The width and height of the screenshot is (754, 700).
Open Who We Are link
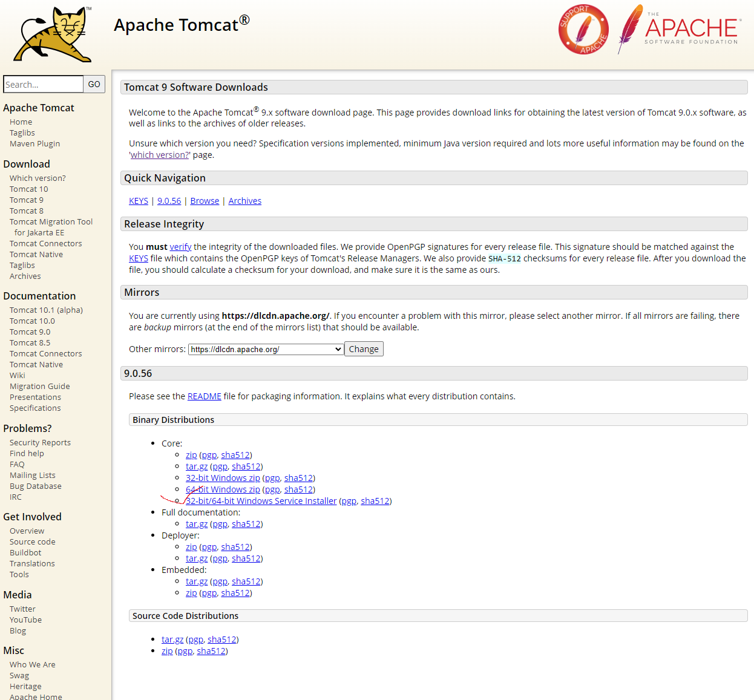tap(32, 664)
